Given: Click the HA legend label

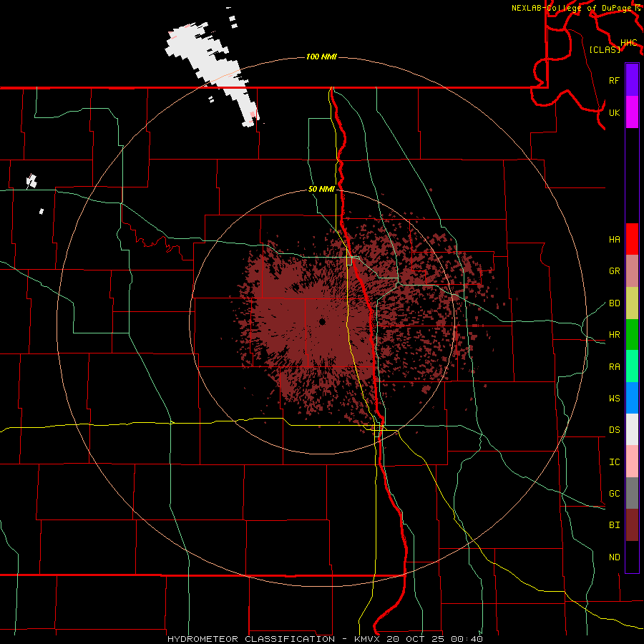Looking at the screenshot, I should click(x=614, y=239).
